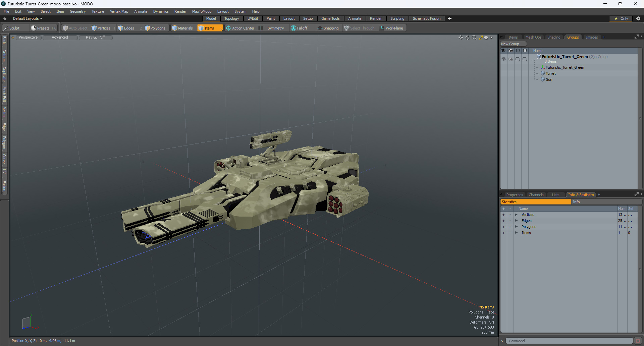The width and height of the screenshot is (644, 346).
Task: Click the home icon beside Default Layouts
Action: point(5,18)
